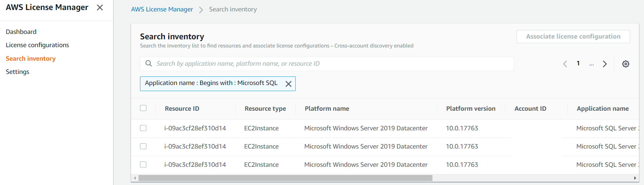The image size is (644, 185).
Task: Navigate to Settings in sidebar
Action: pyautogui.click(x=18, y=72)
